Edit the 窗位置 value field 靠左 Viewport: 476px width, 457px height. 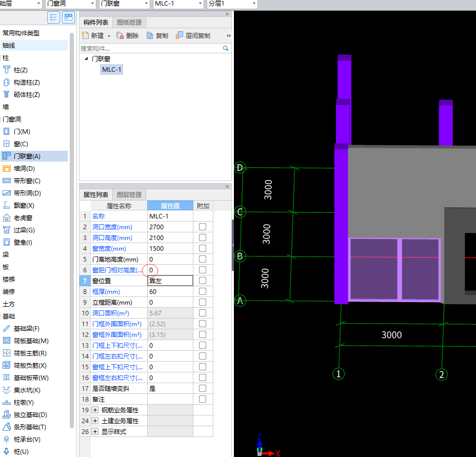170,281
